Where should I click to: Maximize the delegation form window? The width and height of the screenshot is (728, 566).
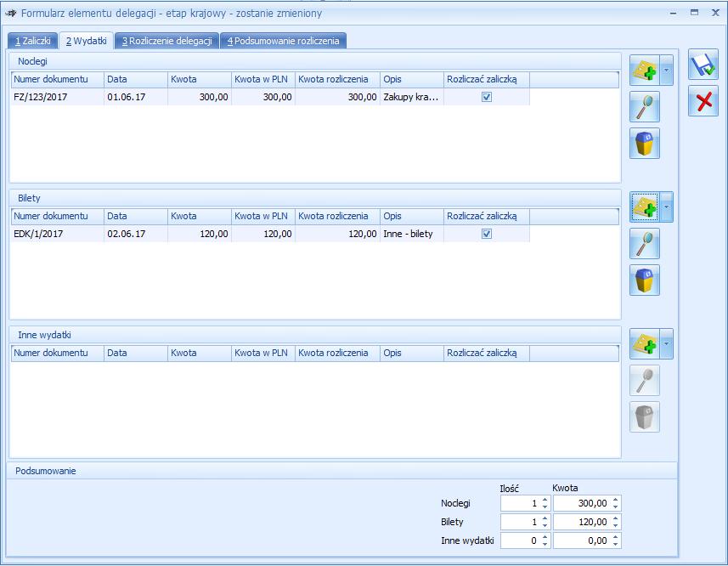click(694, 13)
